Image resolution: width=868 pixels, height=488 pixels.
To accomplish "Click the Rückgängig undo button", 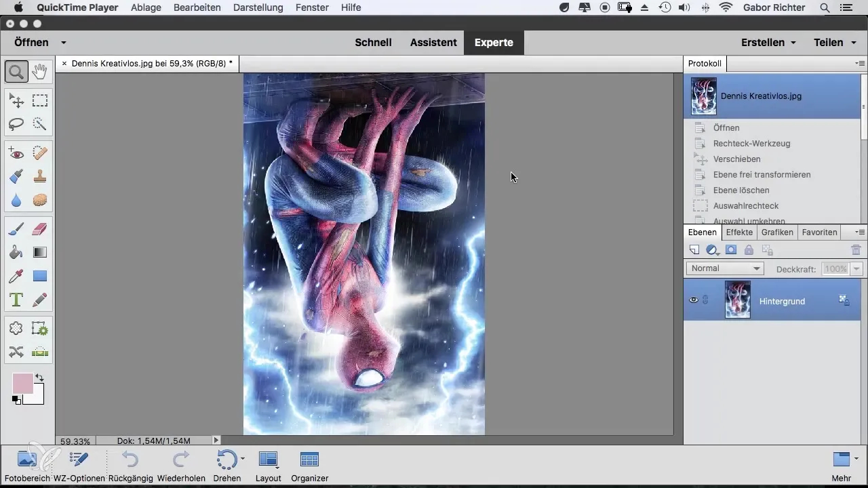I will pyautogui.click(x=130, y=466).
